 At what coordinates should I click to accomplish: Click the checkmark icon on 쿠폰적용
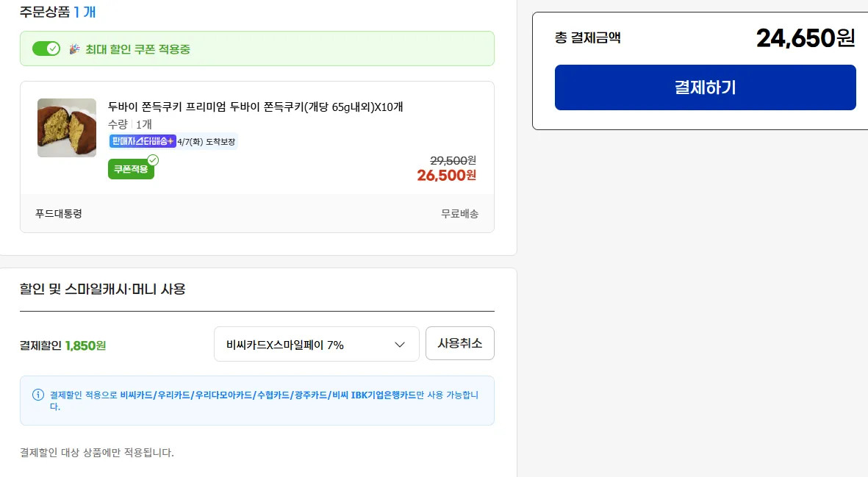[x=153, y=159]
